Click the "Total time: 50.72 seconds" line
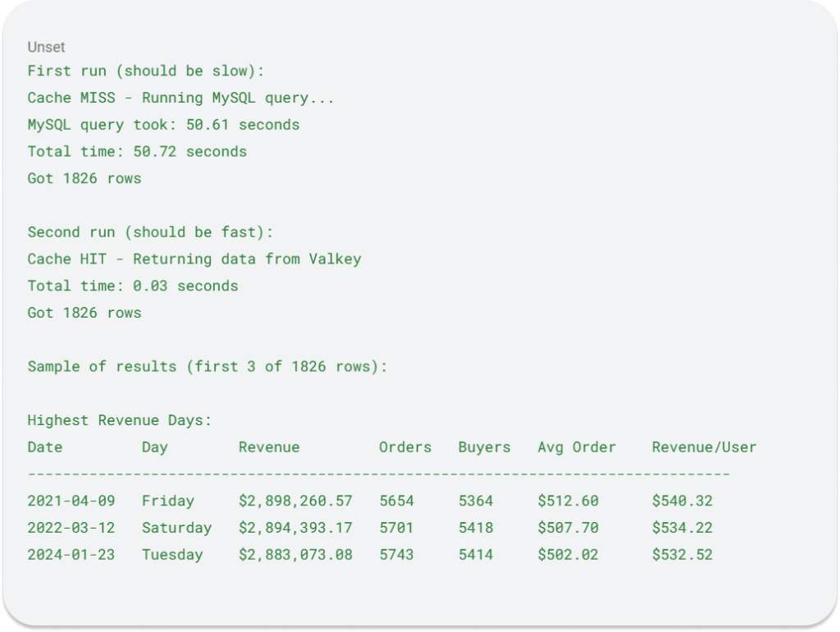Image resolution: width=840 pixels, height=632 pixels. (137, 151)
